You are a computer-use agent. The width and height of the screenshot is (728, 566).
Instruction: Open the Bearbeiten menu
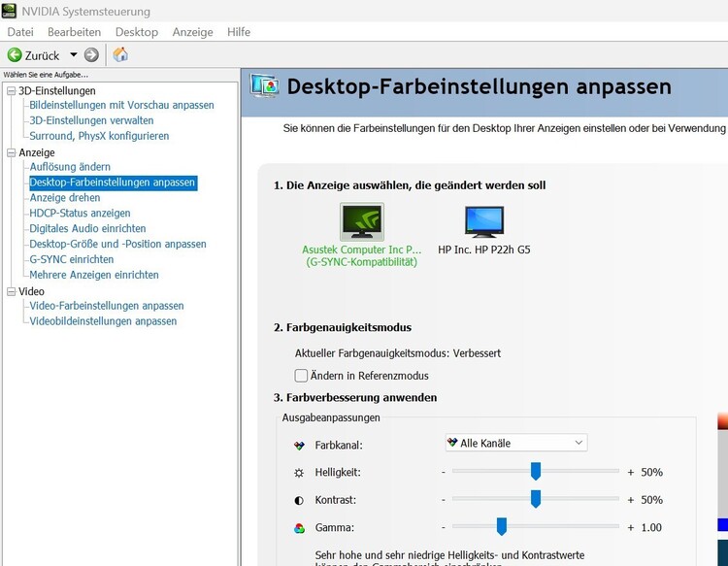[75, 32]
